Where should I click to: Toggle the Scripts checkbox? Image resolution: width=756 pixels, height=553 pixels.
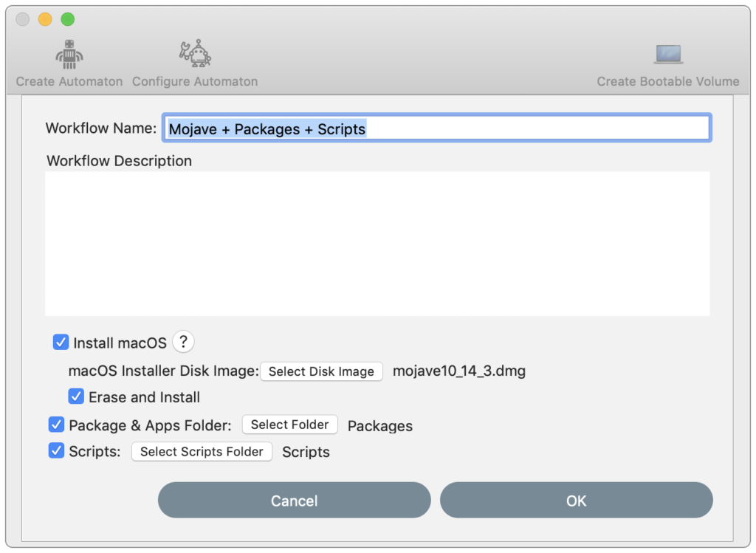point(56,451)
